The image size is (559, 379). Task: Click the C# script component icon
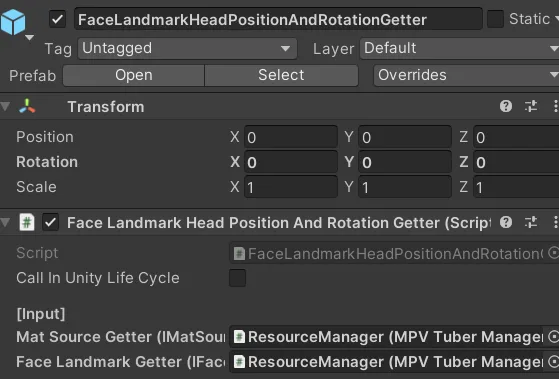tap(27, 222)
